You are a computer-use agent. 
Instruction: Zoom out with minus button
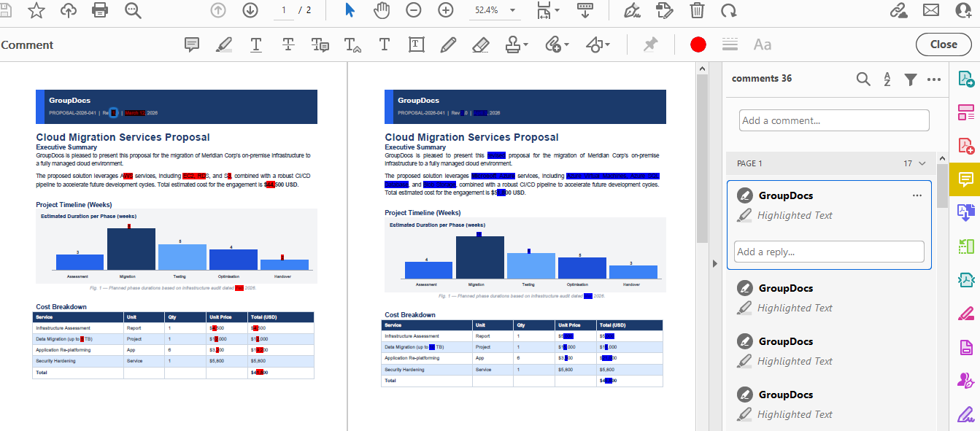coord(414,10)
